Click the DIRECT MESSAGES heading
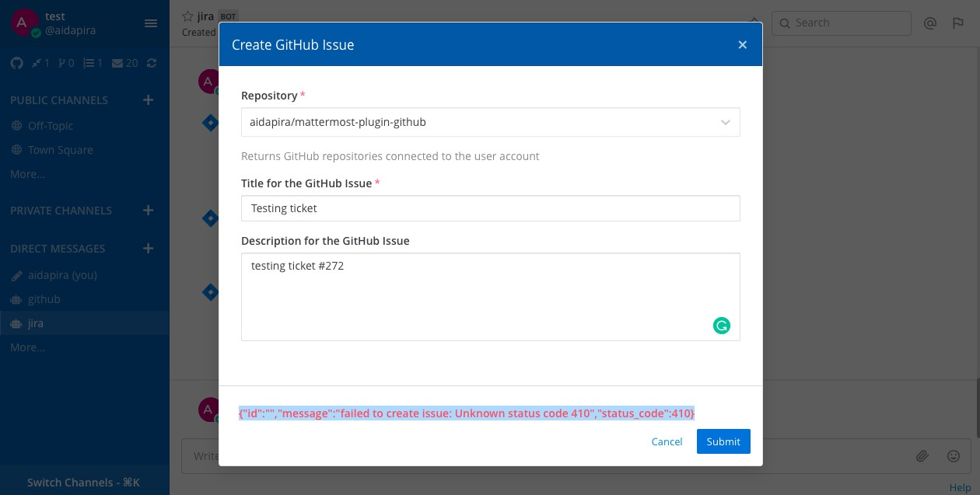The width and height of the screenshot is (980, 495). [x=58, y=248]
